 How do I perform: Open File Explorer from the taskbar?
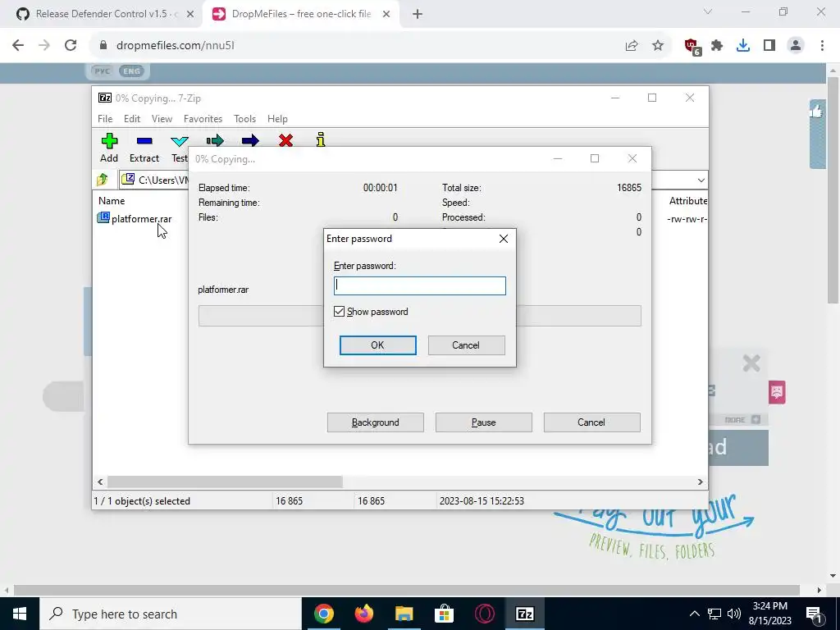tap(404, 614)
